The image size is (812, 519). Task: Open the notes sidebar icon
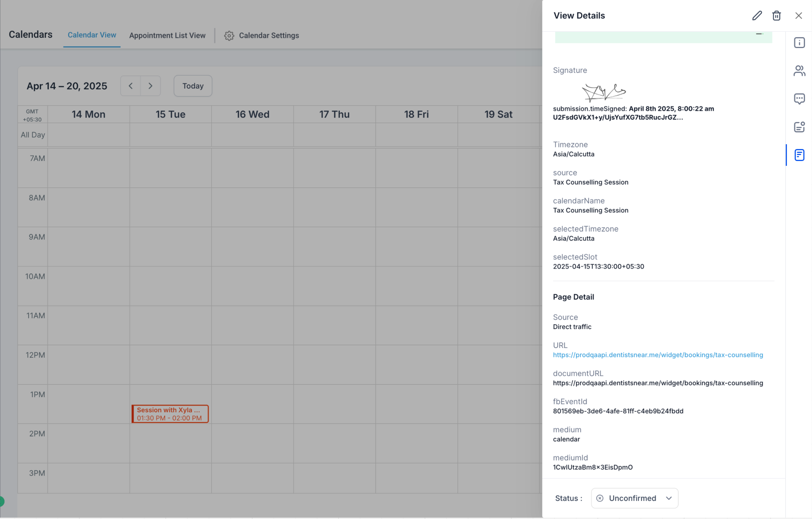click(x=799, y=127)
